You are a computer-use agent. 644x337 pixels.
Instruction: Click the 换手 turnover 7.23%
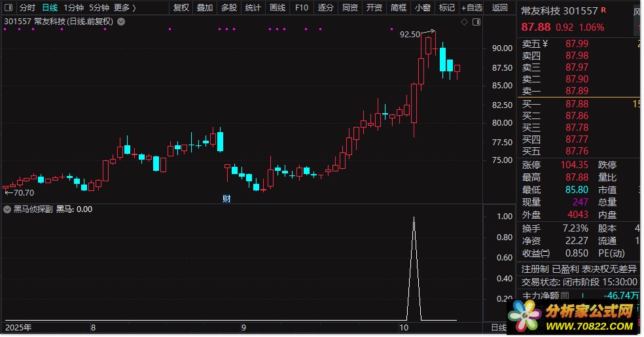(575, 228)
